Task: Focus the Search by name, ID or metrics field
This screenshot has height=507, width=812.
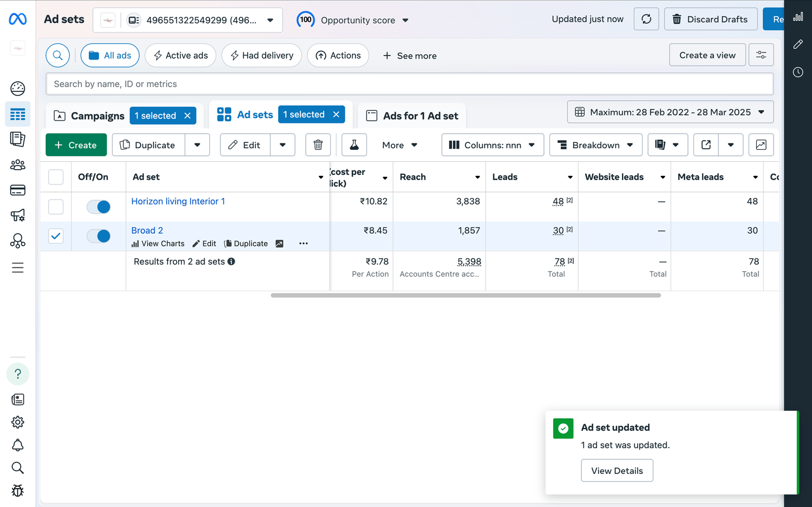Action: [x=409, y=84]
